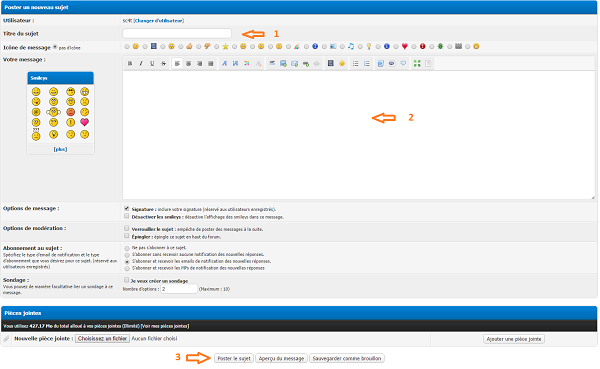Screen dimensions: 600x369
Task: Align text right in editor toolbar
Action: [199, 64]
